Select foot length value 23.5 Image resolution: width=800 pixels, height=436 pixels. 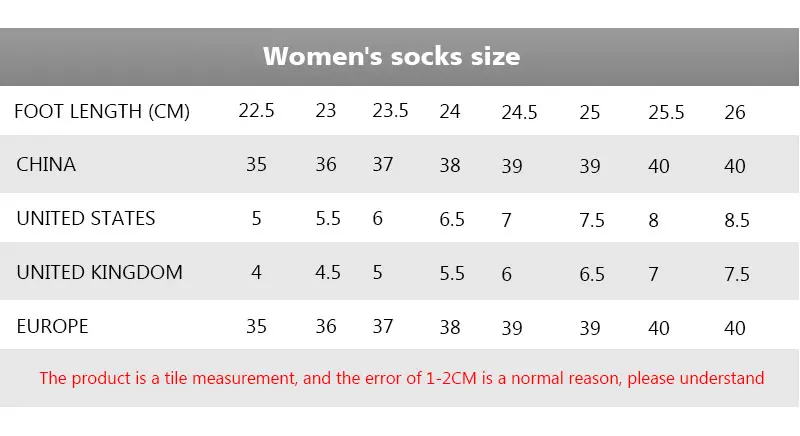click(x=390, y=111)
